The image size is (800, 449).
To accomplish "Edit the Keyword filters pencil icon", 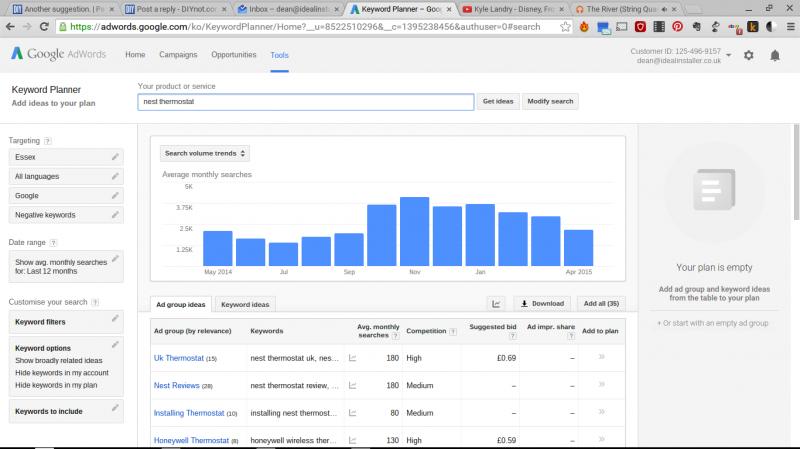I will [x=115, y=322].
